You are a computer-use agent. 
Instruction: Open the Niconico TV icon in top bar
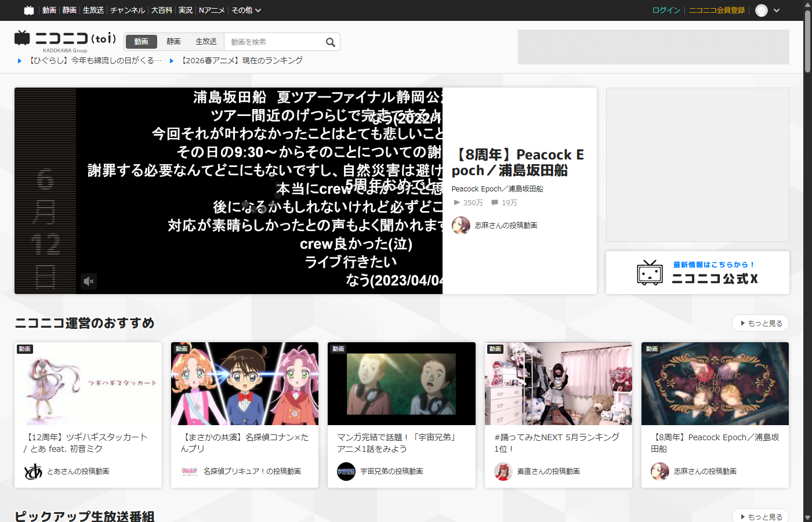pyautogui.click(x=29, y=10)
